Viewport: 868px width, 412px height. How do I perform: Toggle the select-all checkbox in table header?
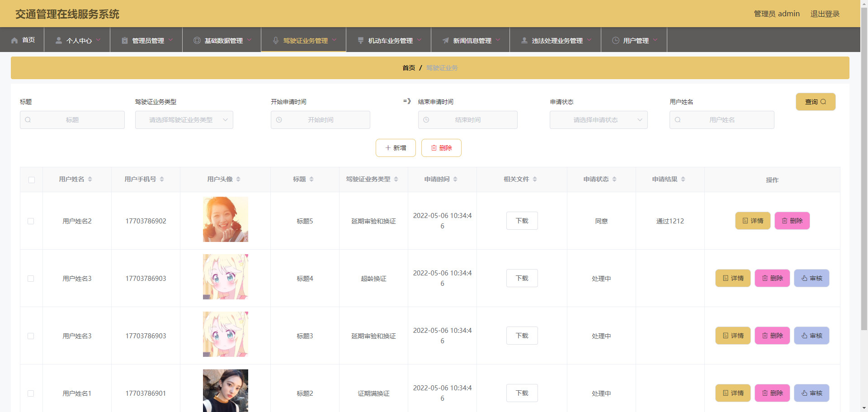click(x=32, y=180)
